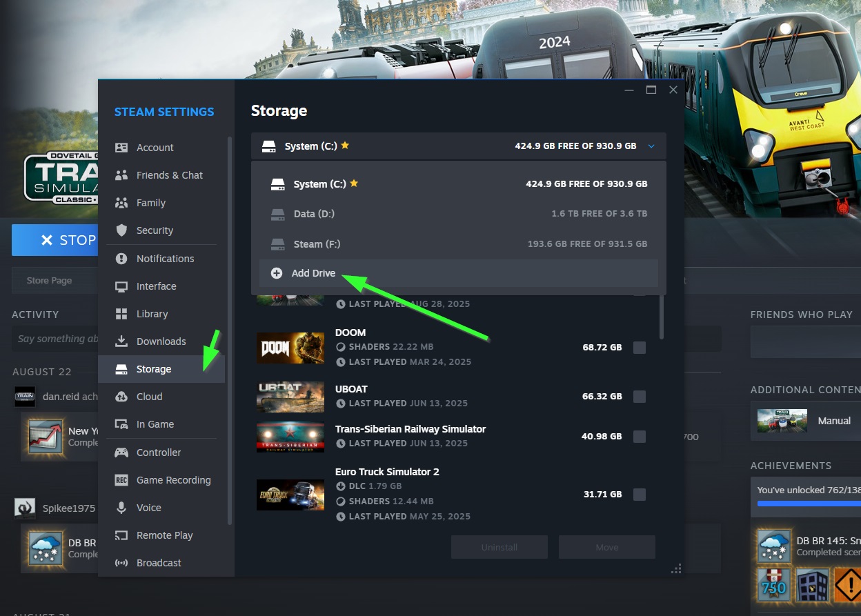Open the Remote Play settings tab
Screen dimensions: 861x616
pos(161,535)
